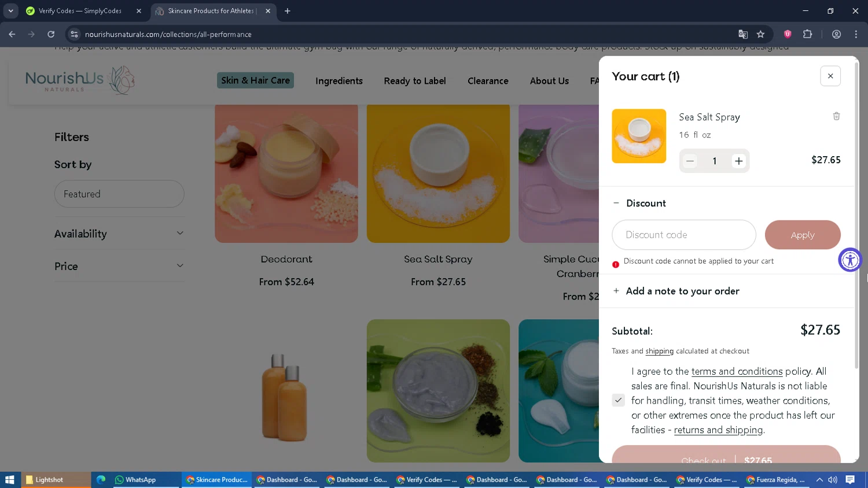The image size is (868, 488).
Task: Open the accessibility widget icon
Action: click(x=850, y=260)
